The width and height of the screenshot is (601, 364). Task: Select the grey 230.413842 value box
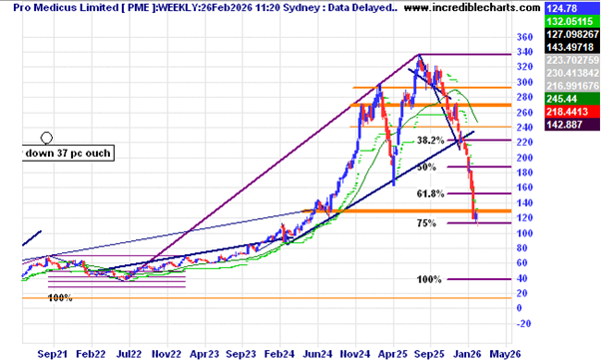pyautogui.click(x=572, y=73)
